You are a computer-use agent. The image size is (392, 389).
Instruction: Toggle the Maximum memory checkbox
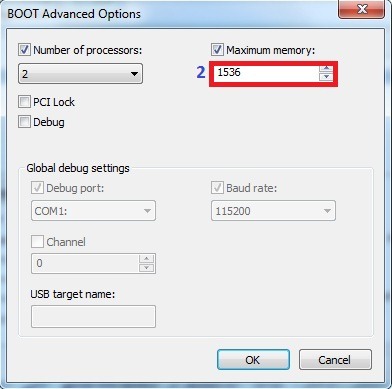[217, 50]
